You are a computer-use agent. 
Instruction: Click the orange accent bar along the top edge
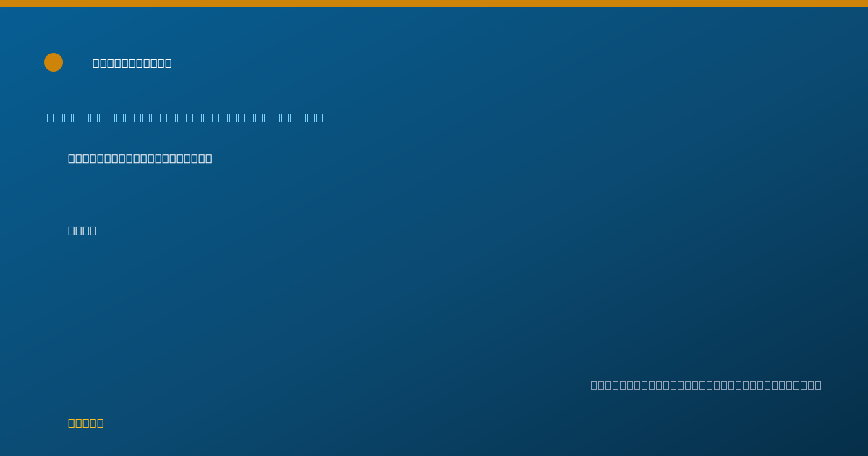(x=434, y=4)
